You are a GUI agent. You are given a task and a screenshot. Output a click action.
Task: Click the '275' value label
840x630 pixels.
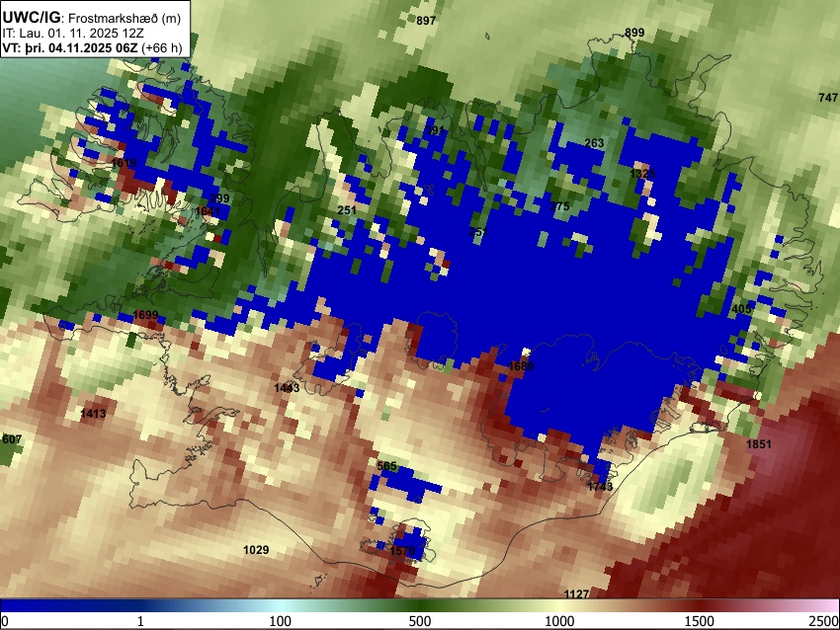point(559,206)
